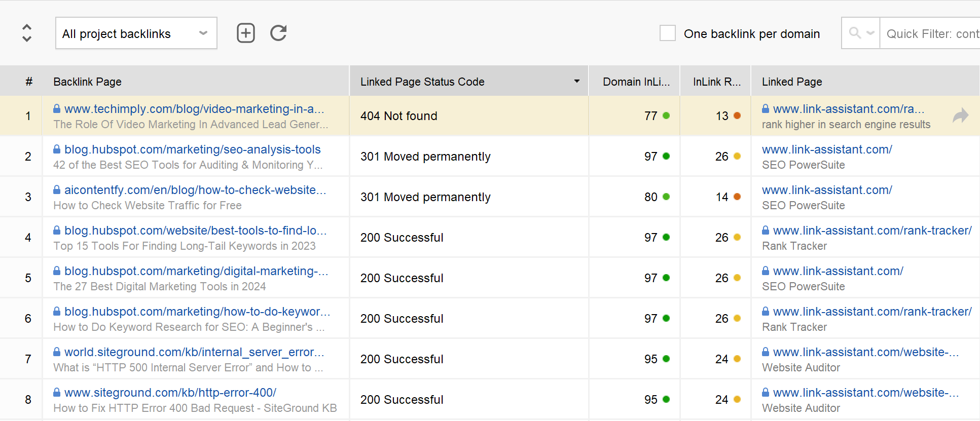Click the Domain InLink value 95 in row 7
This screenshot has height=421, width=980.
(x=651, y=359)
